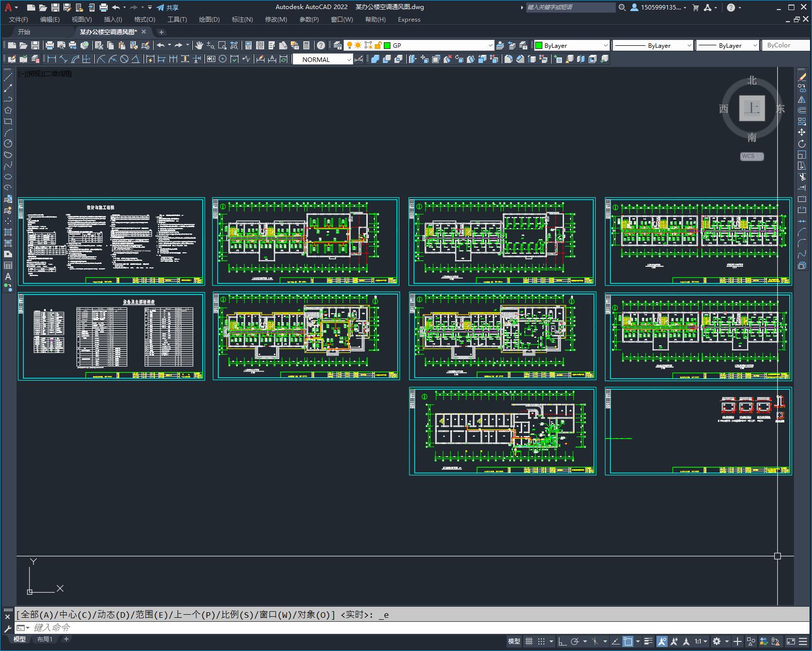Select the Angular dimension tool
The image size is (812, 651).
[x=136, y=59]
